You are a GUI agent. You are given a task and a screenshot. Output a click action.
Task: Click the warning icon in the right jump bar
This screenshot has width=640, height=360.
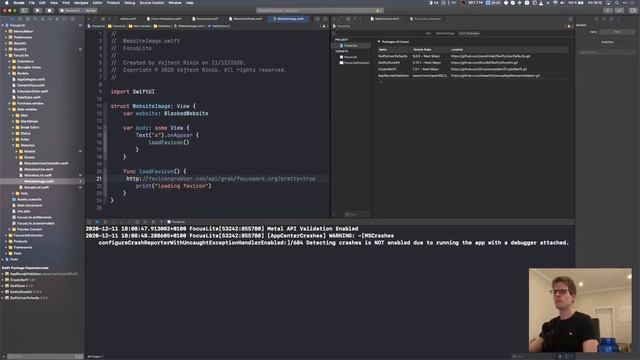coord(569,26)
